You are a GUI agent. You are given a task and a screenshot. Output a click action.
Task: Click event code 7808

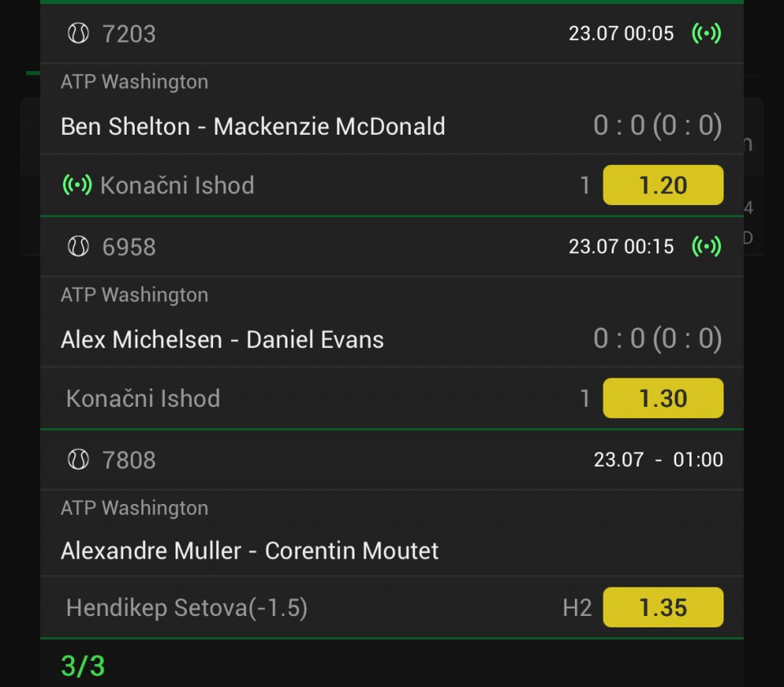(x=129, y=460)
